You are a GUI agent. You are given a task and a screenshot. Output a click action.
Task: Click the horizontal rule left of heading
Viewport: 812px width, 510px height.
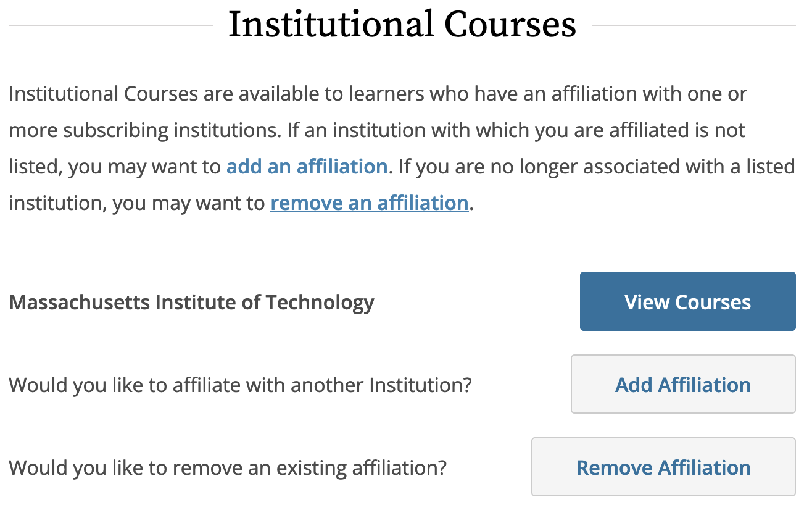pyautogui.click(x=111, y=25)
